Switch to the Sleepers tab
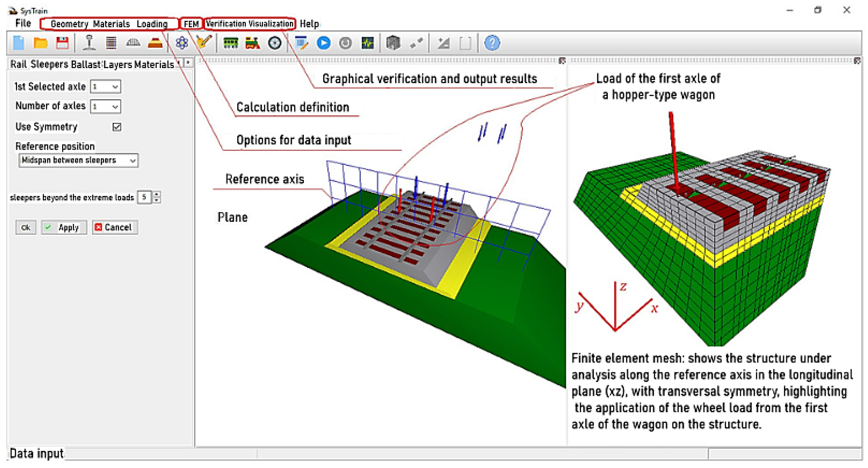This screenshot has width=868, height=468. [49, 64]
